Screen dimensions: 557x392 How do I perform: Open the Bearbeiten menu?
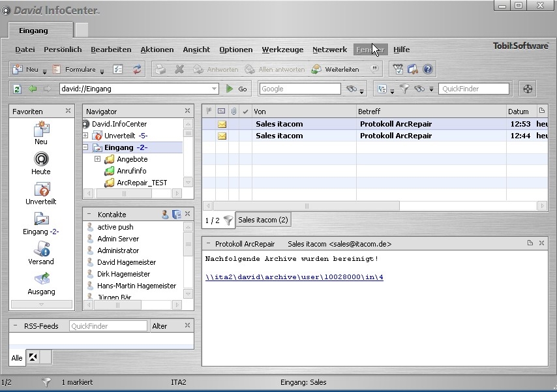coord(111,50)
